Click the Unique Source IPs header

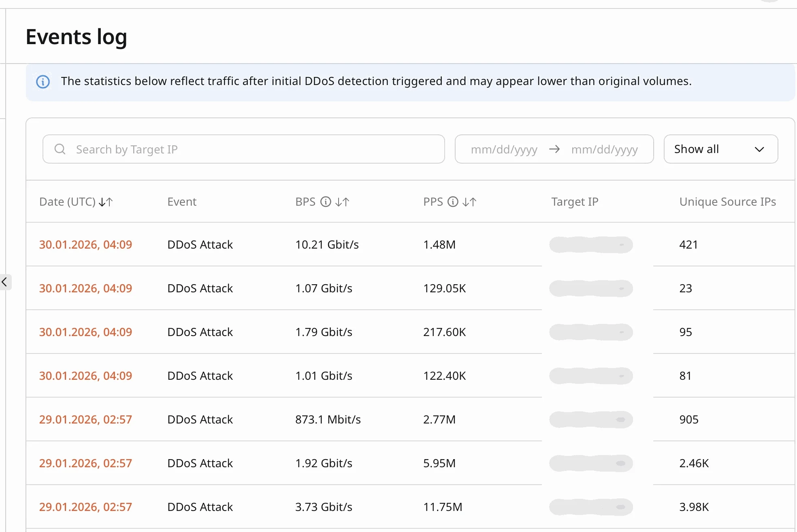pyautogui.click(x=728, y=202)
